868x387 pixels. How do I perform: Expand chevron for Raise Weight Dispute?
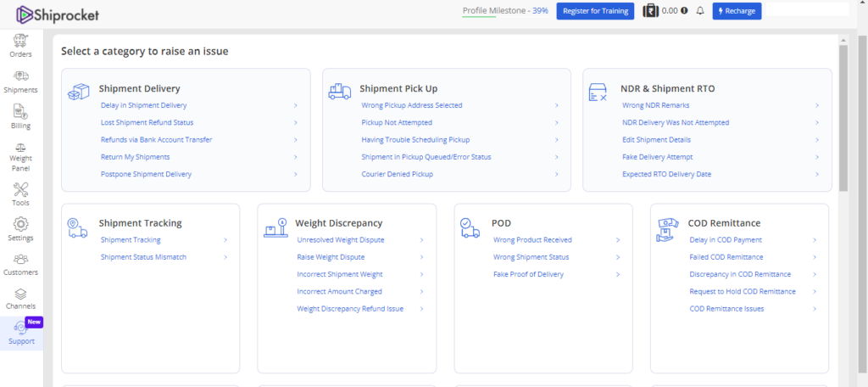click(x=421, y=257)
